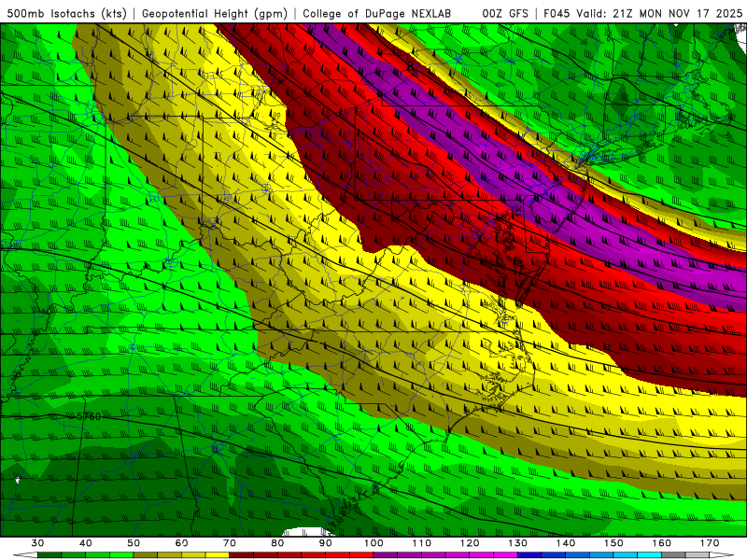
Task: Click the 'College of DuPage NEXLAB' label
Action: (x=377, y=14)
